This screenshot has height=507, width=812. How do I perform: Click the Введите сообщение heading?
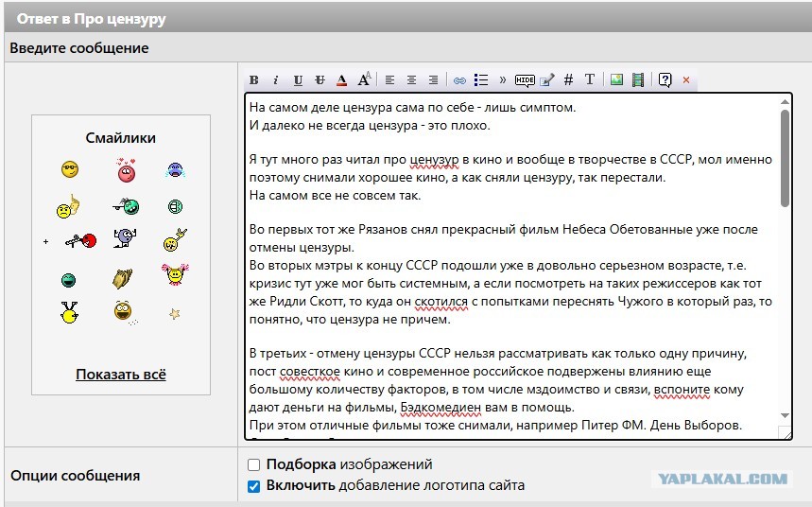[x=79, y=48]
